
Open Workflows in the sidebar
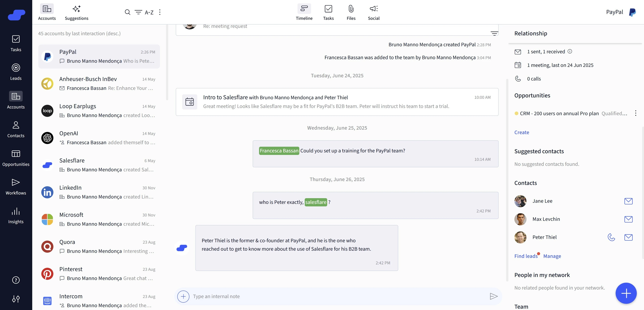tap(16, 187)
